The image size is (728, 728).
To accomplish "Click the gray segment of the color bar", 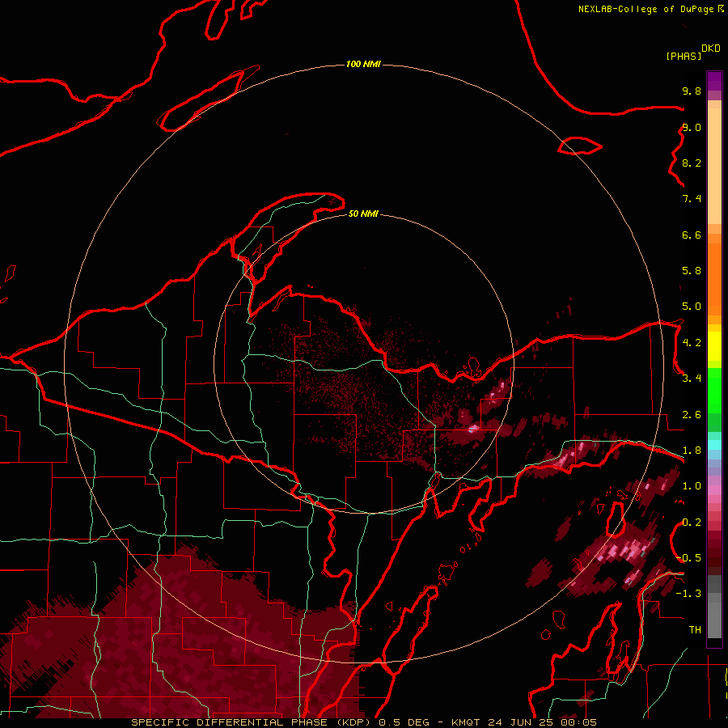I will point(714,608).
